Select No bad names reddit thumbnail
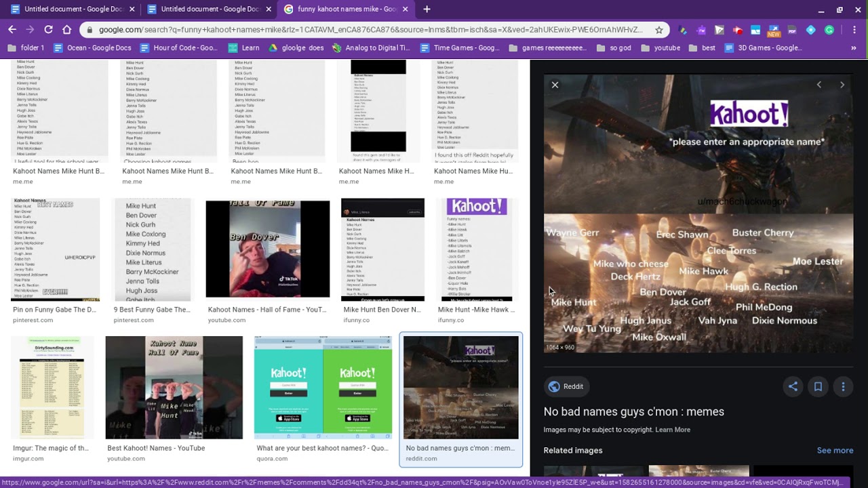Image resolution: width=868 pixels, height=488 pixels. coord(460,388)
